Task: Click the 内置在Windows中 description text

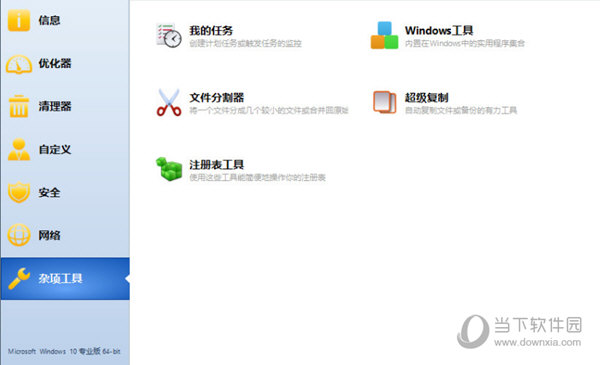Action: pyautogui.click(x=465, y=43)
